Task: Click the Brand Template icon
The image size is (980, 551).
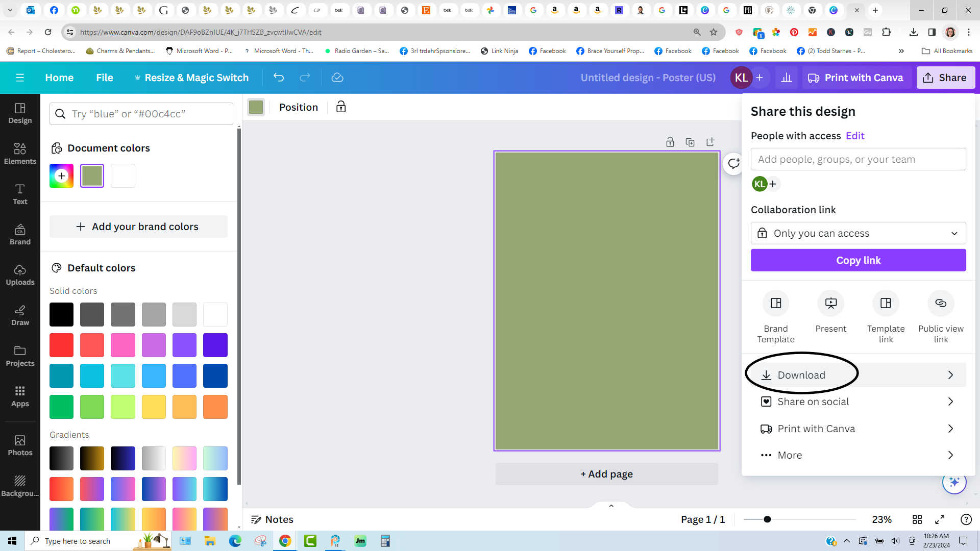Action: click(x=776, y=303)
